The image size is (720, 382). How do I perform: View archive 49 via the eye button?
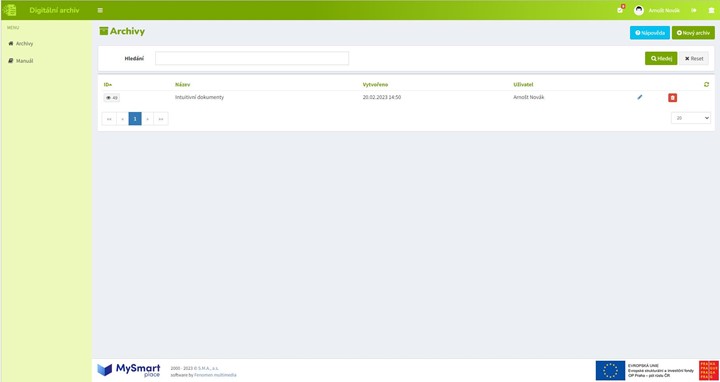(x=112, y=98)
